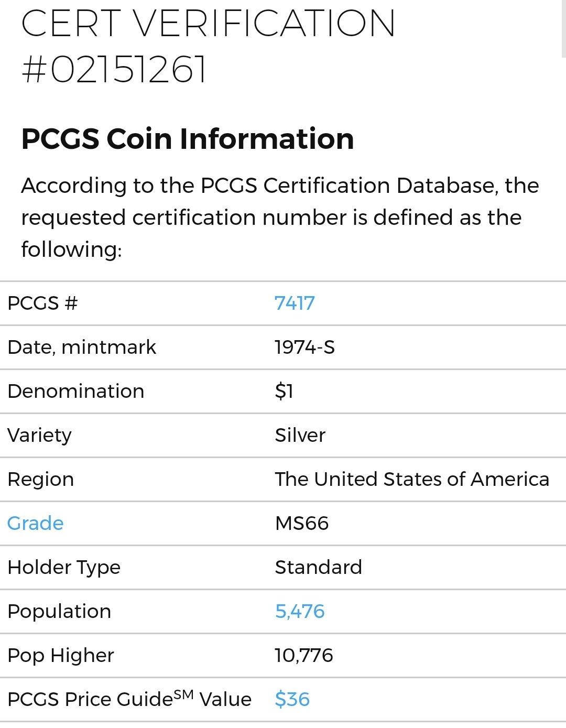Open the $36 Price Guide value link
Viewport: 566px width, 728px height.
tap(292, 700)
